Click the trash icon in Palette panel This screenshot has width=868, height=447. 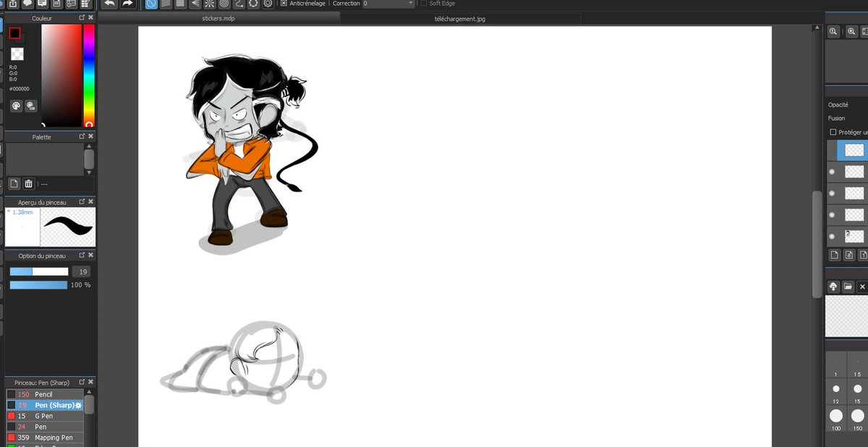pyautogui.click(x=29, y=184)
